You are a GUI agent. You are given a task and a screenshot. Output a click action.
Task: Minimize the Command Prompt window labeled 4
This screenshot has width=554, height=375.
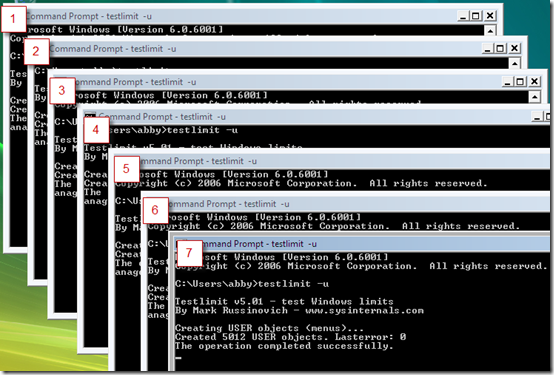[x=537, y=117]
